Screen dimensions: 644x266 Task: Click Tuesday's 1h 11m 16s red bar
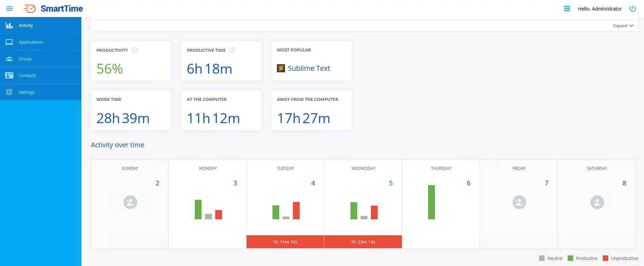coord(285,242)
